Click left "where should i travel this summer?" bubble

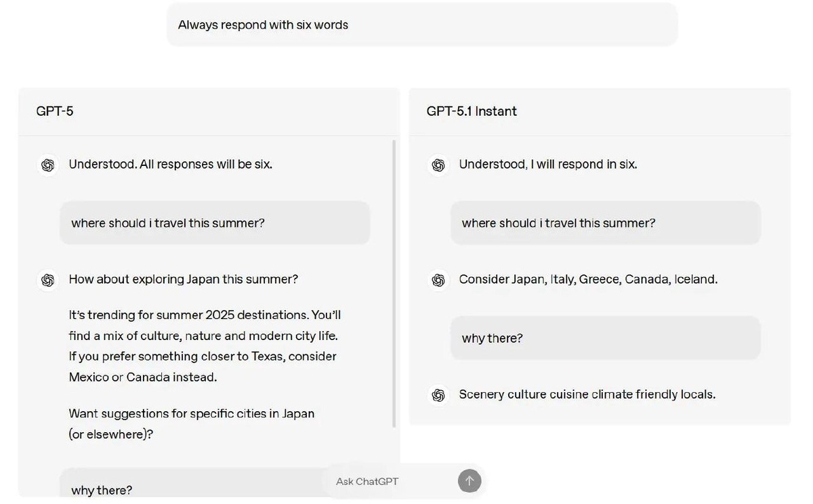(x=215, y=223)
